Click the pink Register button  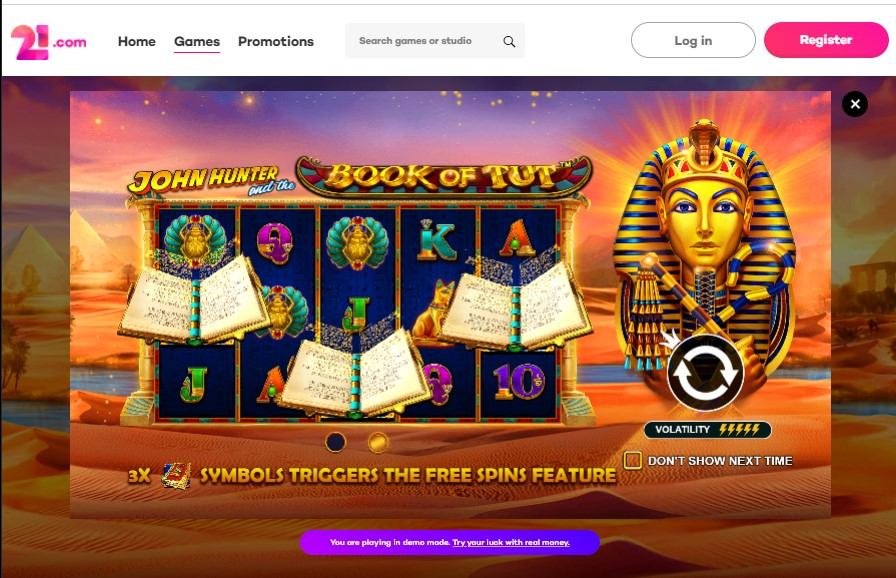pos(826,40)
